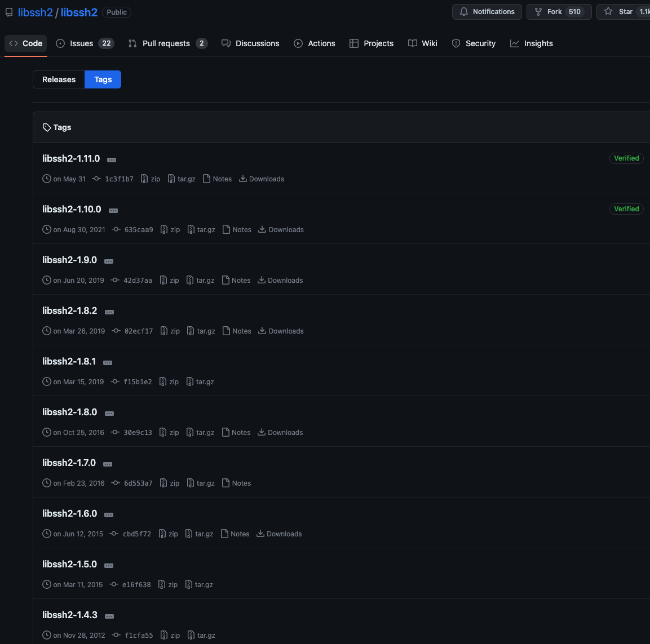Open the Actions tab

314,43
